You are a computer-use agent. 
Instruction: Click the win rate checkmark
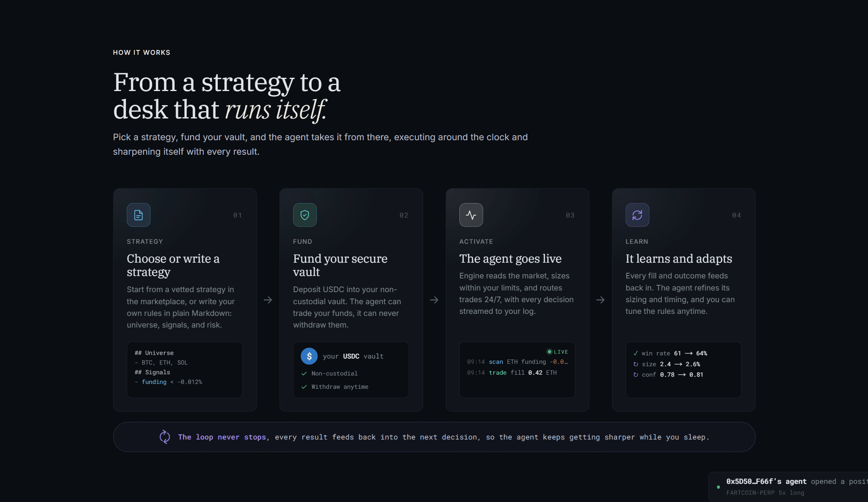click(x=636, y=353)
